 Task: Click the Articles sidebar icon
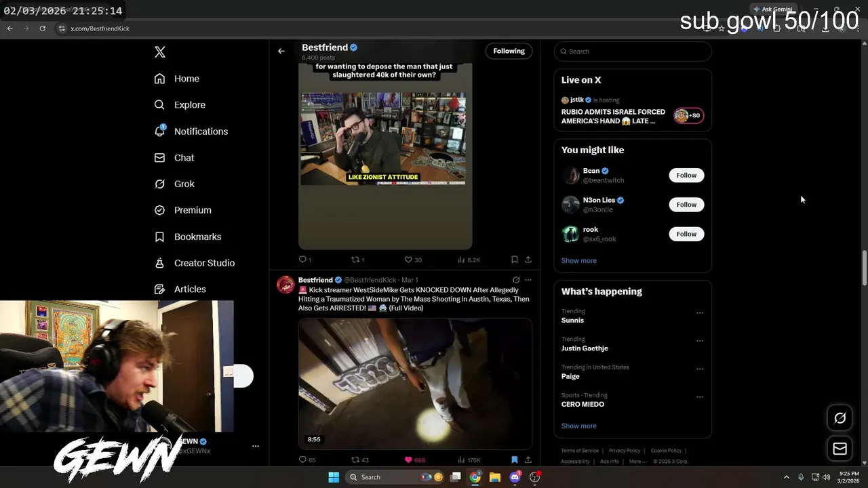159,289
